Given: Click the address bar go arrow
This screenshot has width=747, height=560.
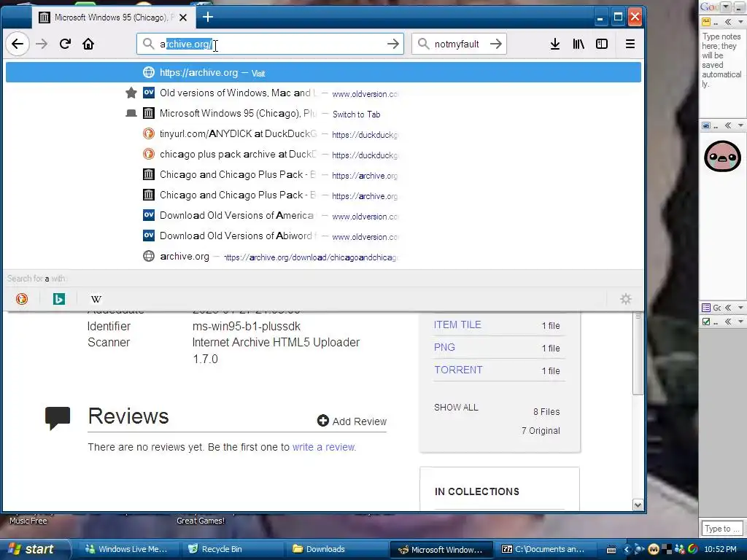Looking at the screenshot, I should click(x=393, y=44).
